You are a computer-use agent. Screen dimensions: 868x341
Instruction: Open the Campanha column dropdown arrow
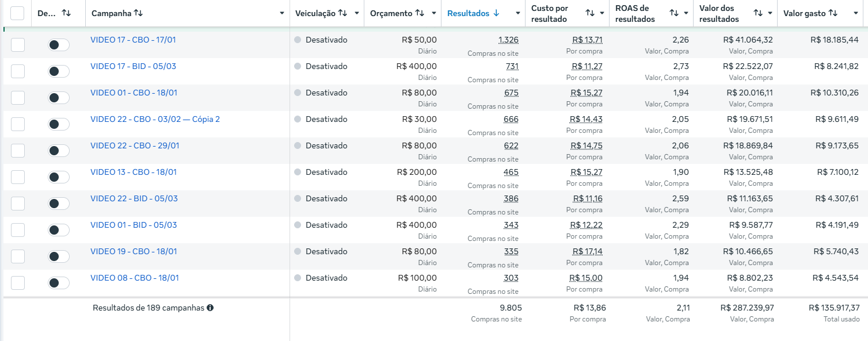(281, 13)
